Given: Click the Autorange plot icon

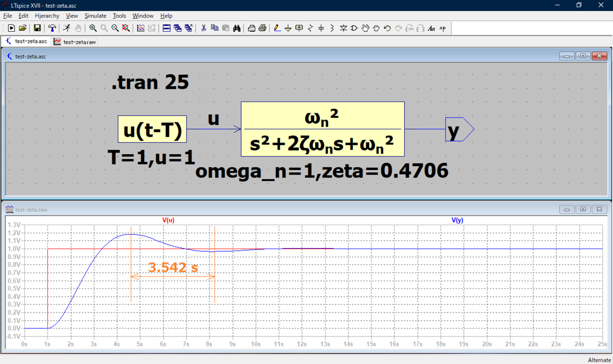Looking at the screenshot, I should 140,28.
